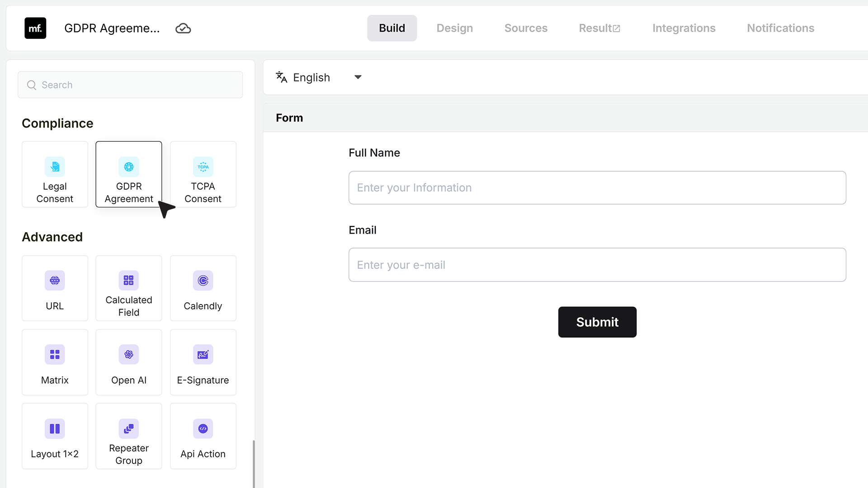Image resolution: width=868 pixels, height=488 pixels.
Task: Click the Submit button
Action: 597,322
